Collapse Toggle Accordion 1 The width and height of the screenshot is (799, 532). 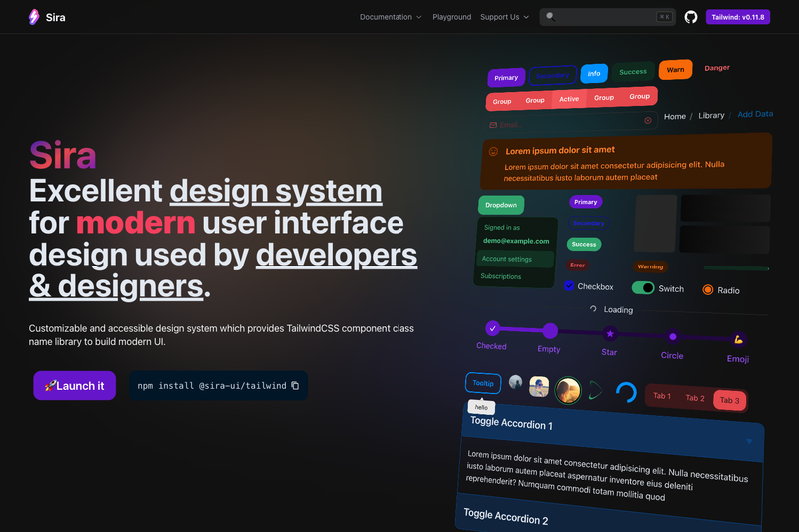pos(611,430)
